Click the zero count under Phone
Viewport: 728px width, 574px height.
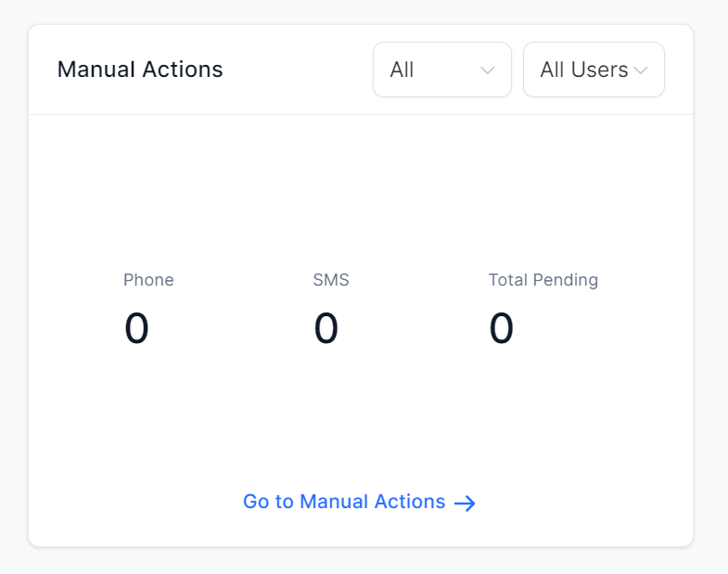tap(136, 329)
